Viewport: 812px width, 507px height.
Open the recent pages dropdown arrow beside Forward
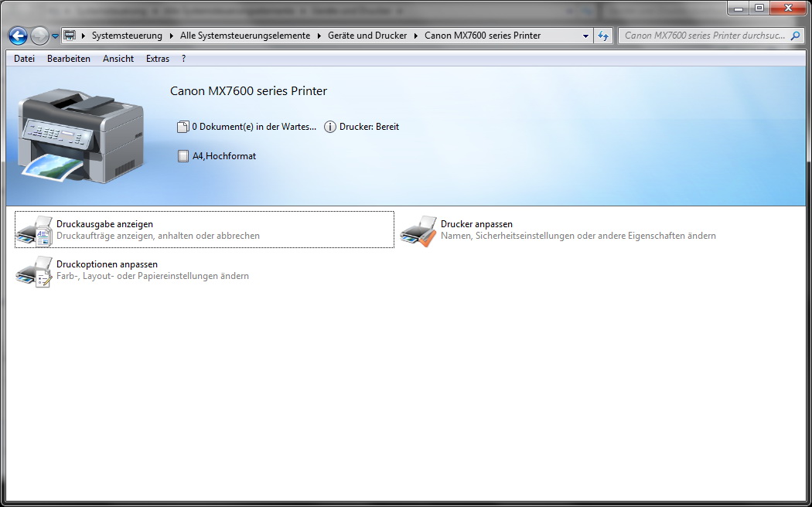tap(55, 36)
